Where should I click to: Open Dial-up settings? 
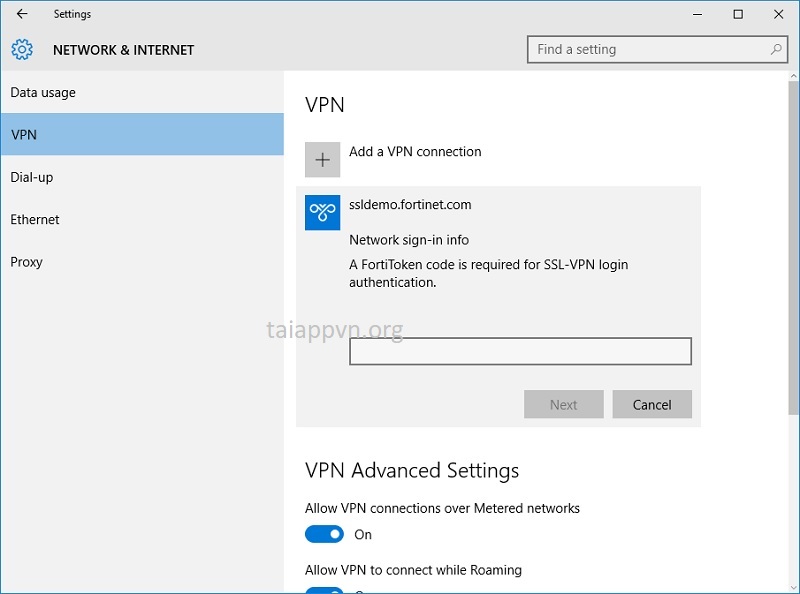(34, 177)
